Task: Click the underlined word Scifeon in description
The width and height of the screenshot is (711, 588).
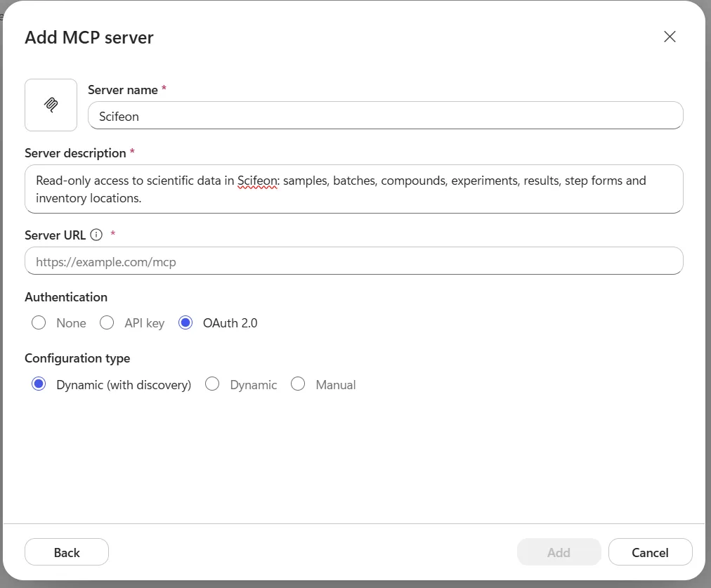Action: pyautogui.click(x=257, y=181)
